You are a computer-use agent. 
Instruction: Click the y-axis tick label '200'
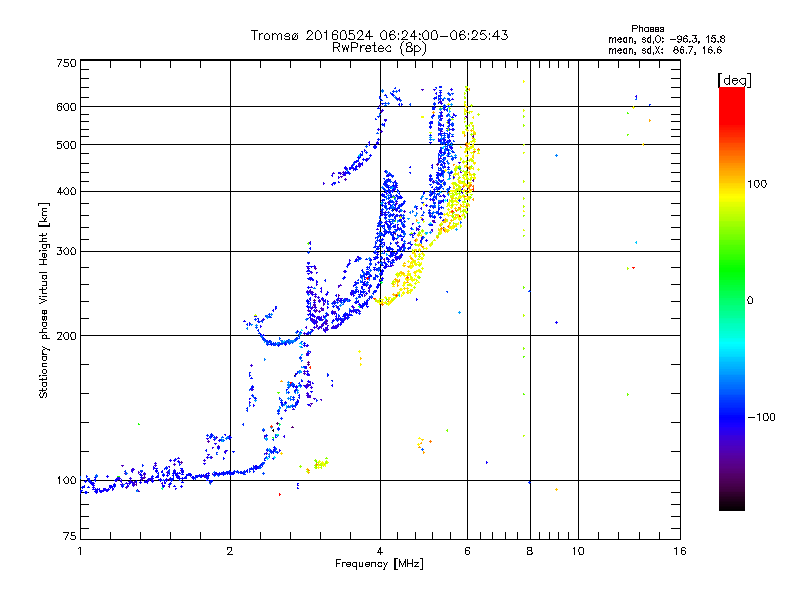point(66,335)
